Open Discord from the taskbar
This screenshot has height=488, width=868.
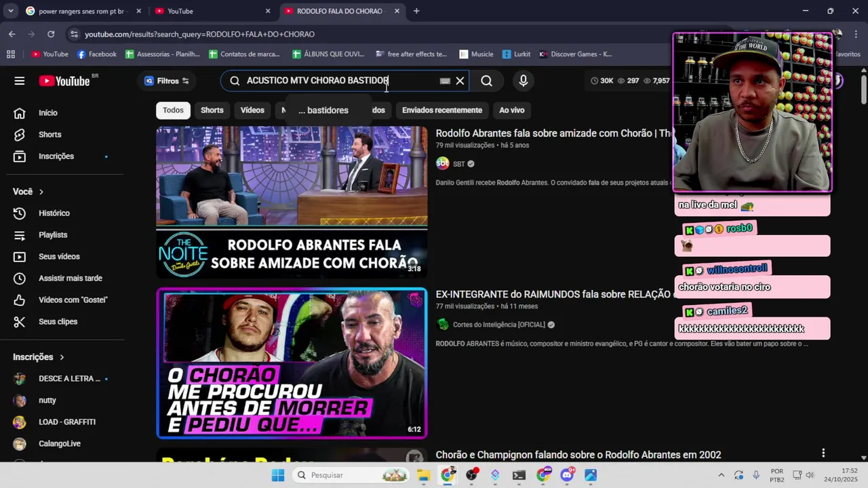click(x=567, y=475)
